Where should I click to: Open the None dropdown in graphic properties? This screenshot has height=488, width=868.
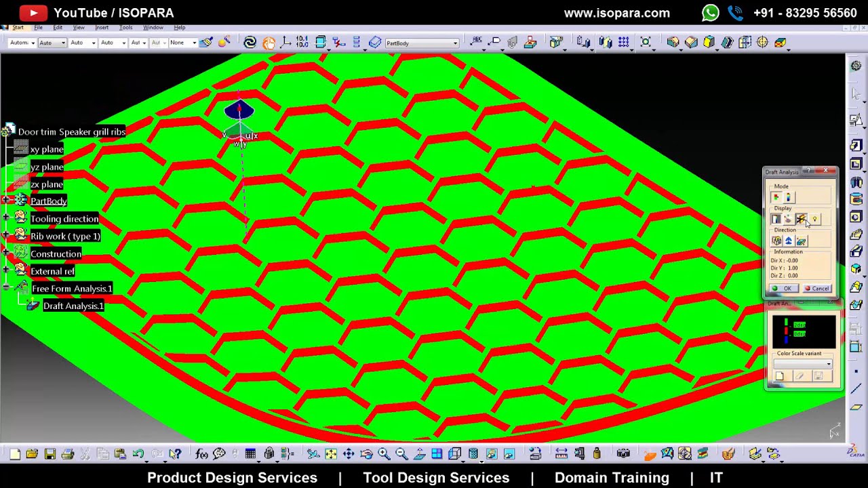click(194, 43)
